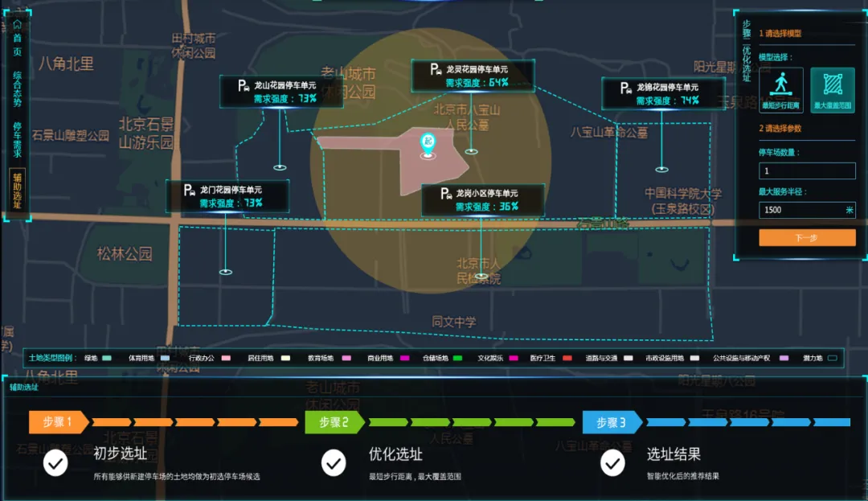Click the 龙灵花园停车单元 parking icon
This screenshot has width=868, height=501.
tap(434, 70)
